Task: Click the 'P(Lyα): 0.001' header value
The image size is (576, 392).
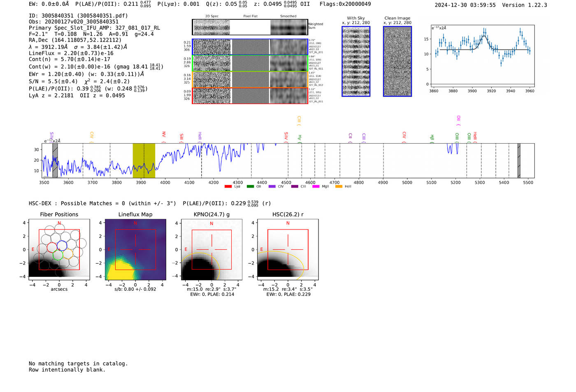Action: point(179,4)
